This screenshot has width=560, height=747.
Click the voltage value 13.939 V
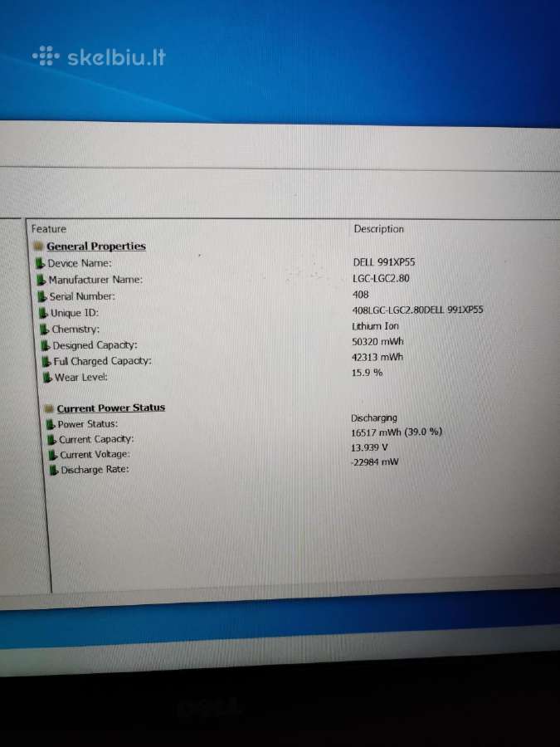[369, 448]
